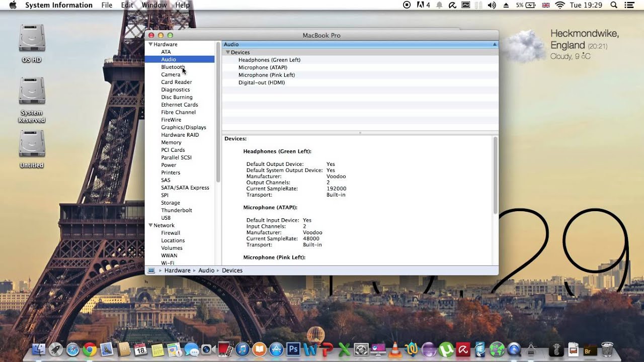Launch Safari from the dock

(73, 349)
